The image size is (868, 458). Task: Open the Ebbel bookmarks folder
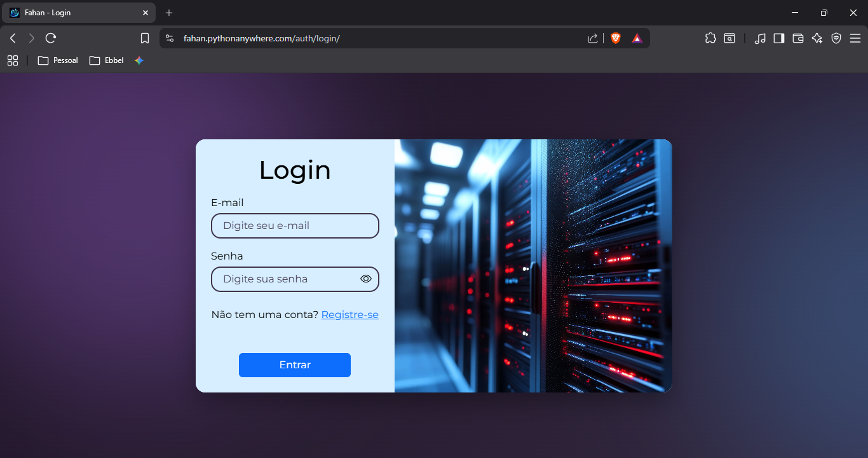pyautogui.click(x=107, y=60)
